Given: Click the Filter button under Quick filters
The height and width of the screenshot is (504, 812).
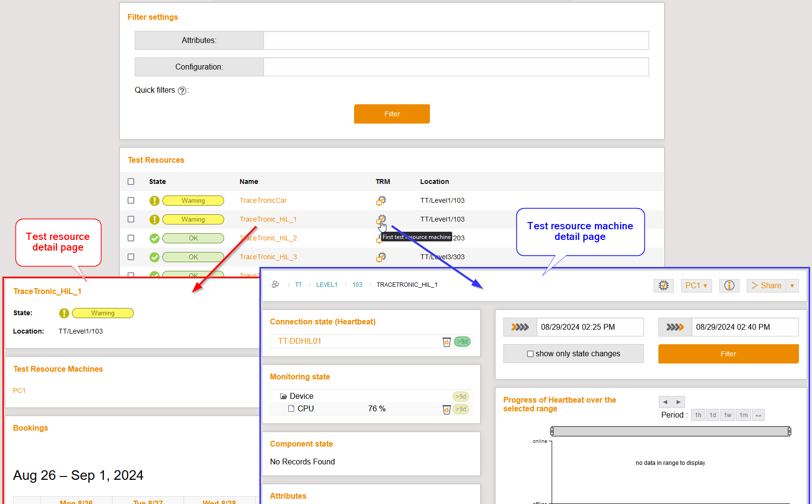Looking at the screenshot, I should [392, 114].
